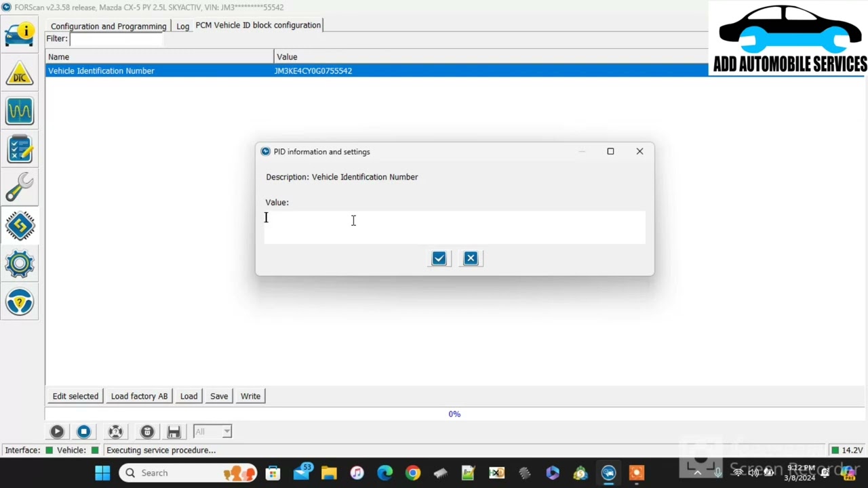Viewport: 868px width, 488px height.
Task: Click the taskbar Search box
Action: [x=189, y=472]
